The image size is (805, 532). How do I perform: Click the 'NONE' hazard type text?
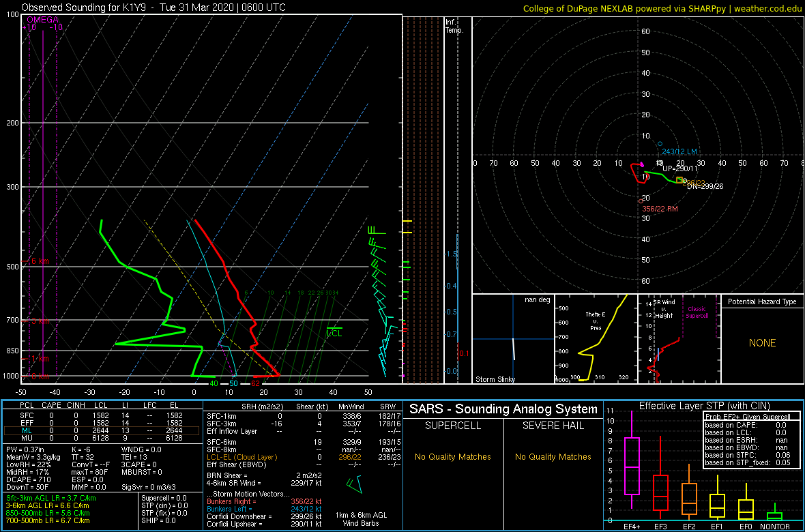coord(762,343)
